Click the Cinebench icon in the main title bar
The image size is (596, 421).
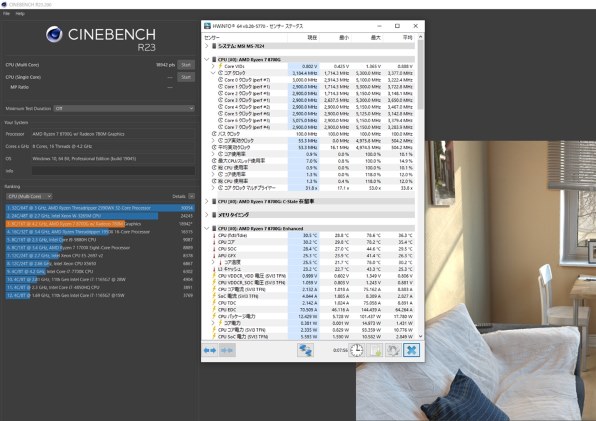pyautogui.click(x=4, y=5)
